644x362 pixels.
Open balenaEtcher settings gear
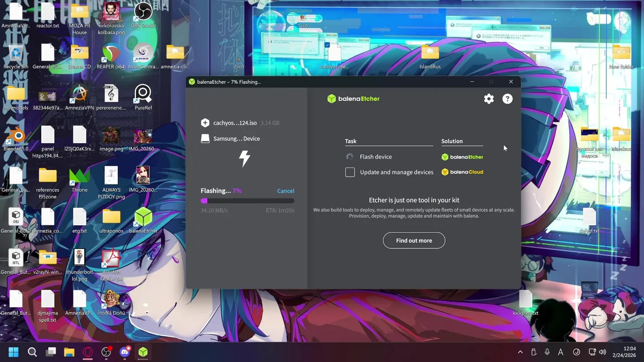[489, 99]
